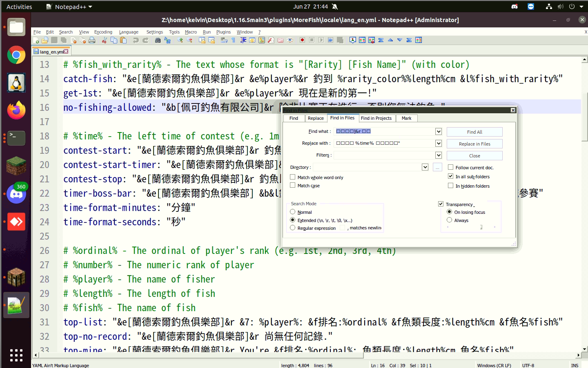This screenshot has height=368, width=588.
Task: Click the directory browse ... button
Action: click(437, 167)
